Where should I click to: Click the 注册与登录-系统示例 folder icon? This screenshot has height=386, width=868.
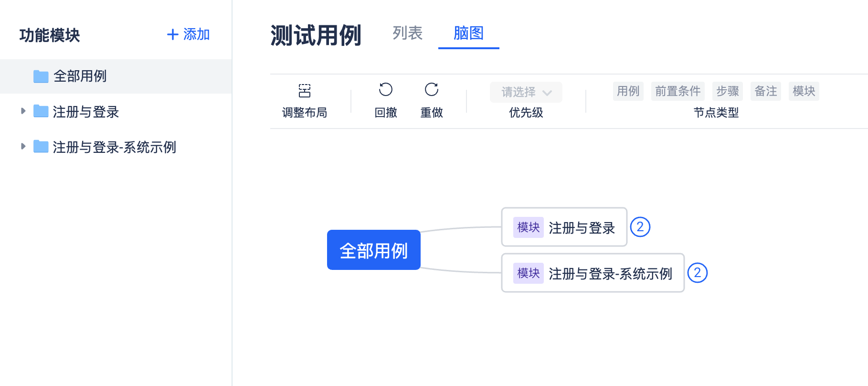41,147
